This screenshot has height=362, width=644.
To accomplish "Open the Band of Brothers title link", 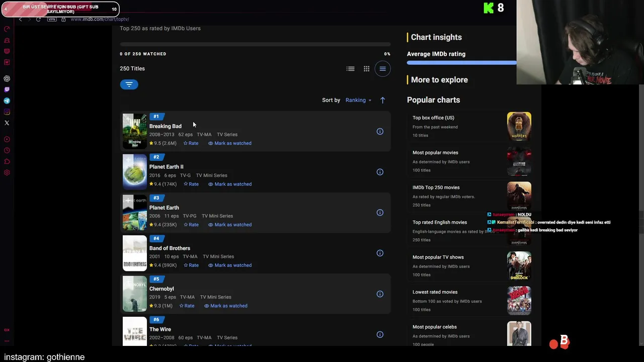I will (170, 248).
